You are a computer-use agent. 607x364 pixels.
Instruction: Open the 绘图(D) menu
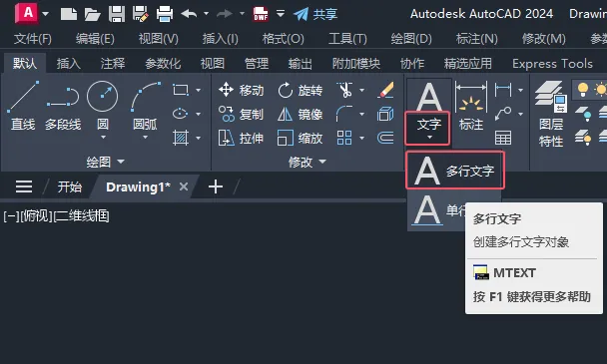[x=411, y=39]
